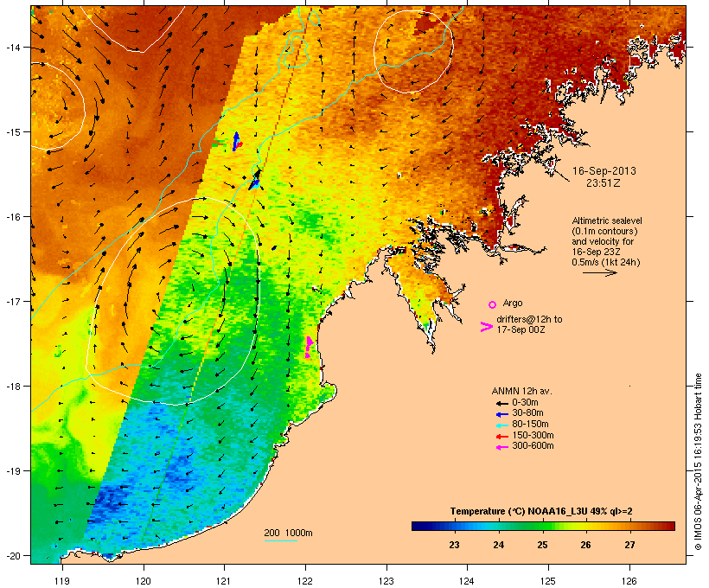Click the magenta drifters arrowhead symbol in legend
Viewport: 709px width, 588px height.
point(486,327)
